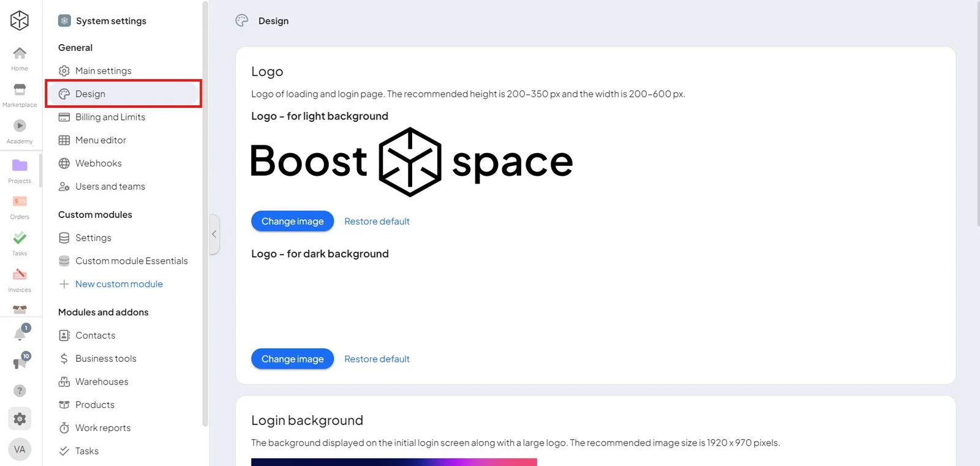Click the card icon beside Billing and Limits
The image size is (980, 466).
coord(64,117)
